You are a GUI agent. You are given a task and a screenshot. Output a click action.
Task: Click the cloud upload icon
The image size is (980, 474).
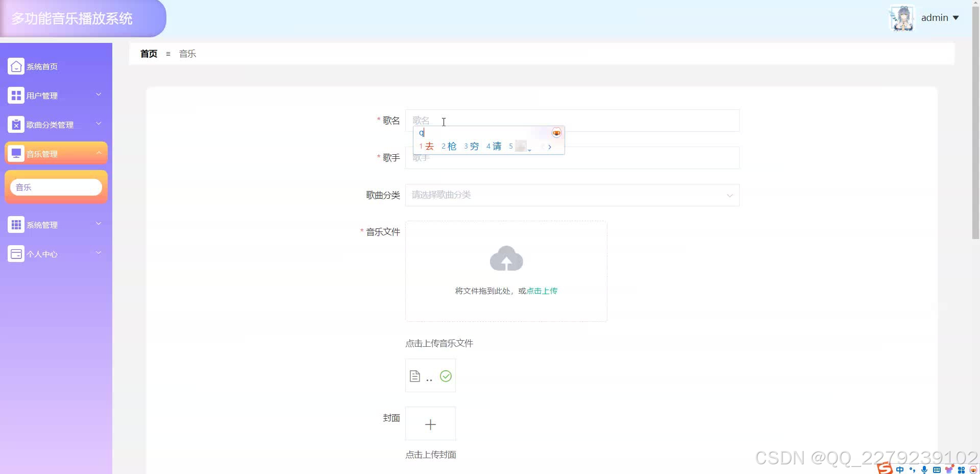[x=506, y=258]
